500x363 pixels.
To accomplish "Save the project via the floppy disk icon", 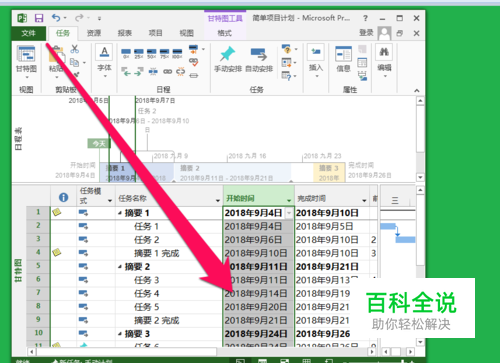I will [x=39, y=18].
